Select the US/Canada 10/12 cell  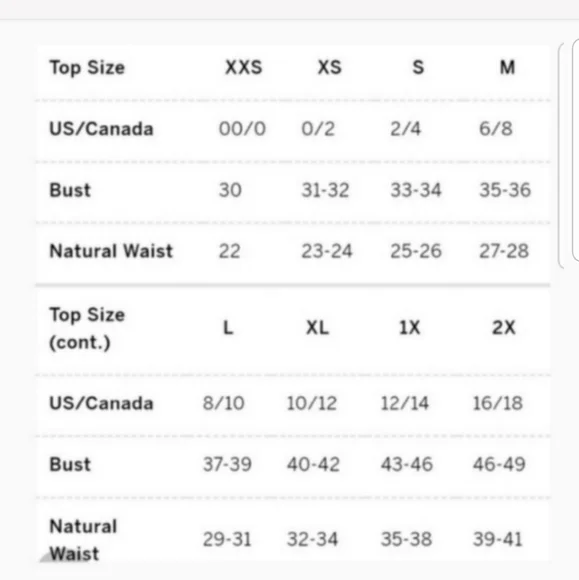pos(312,403)
